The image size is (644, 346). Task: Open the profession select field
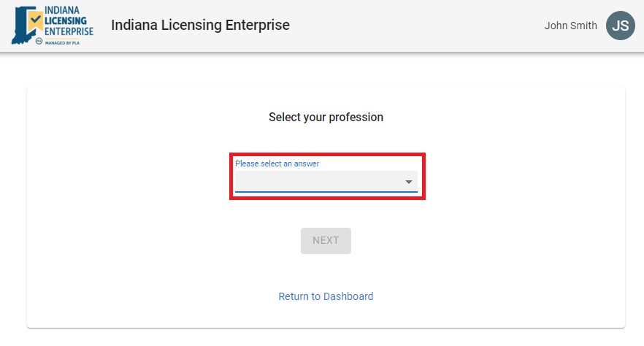coord(321,182)
